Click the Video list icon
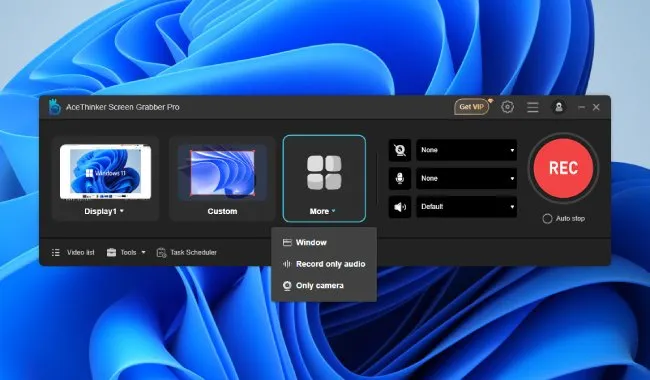 coord(56,252)
